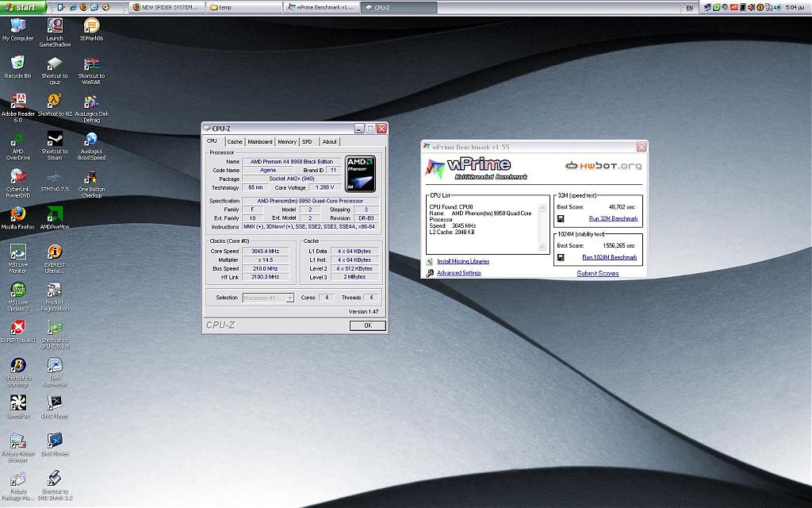
Task: Click the Run 32M Benchmark link
Action: (x=613, y=219)
